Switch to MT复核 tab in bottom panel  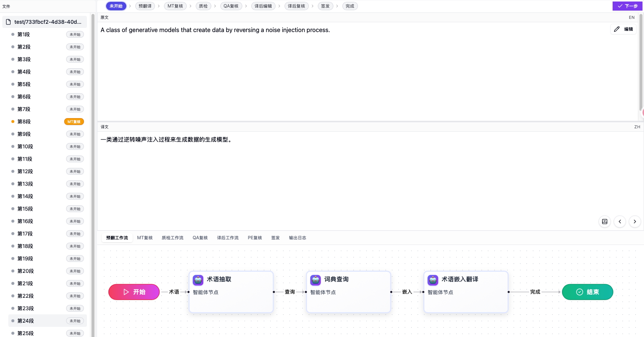tap(145, 238)
